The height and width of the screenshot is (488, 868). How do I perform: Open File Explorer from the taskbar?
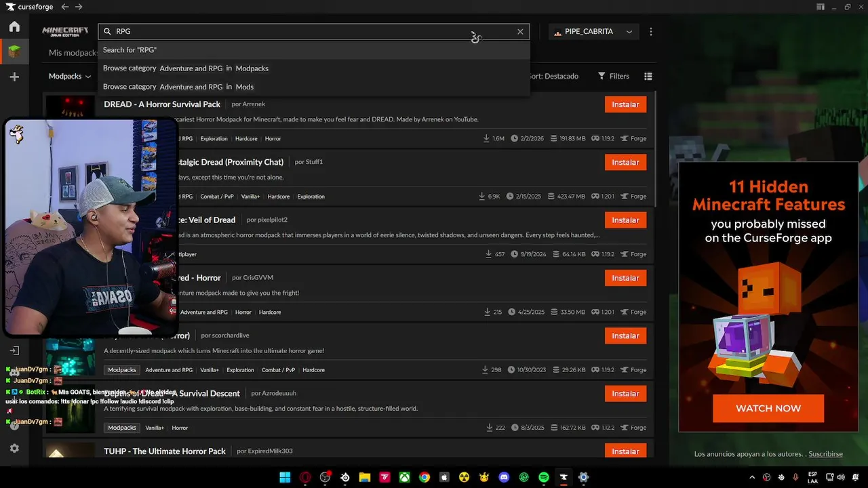click(x=365, y=477)
